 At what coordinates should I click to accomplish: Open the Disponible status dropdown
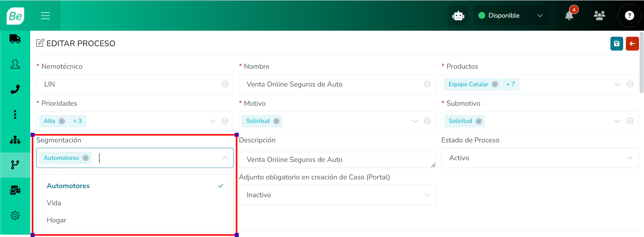coord(510,15)
